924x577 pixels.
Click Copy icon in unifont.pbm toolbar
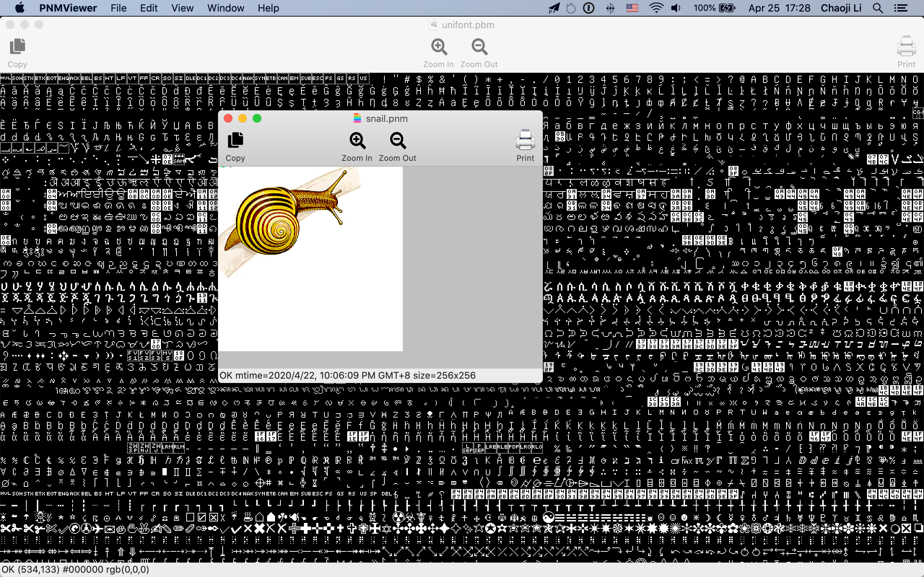coord(17,47)
